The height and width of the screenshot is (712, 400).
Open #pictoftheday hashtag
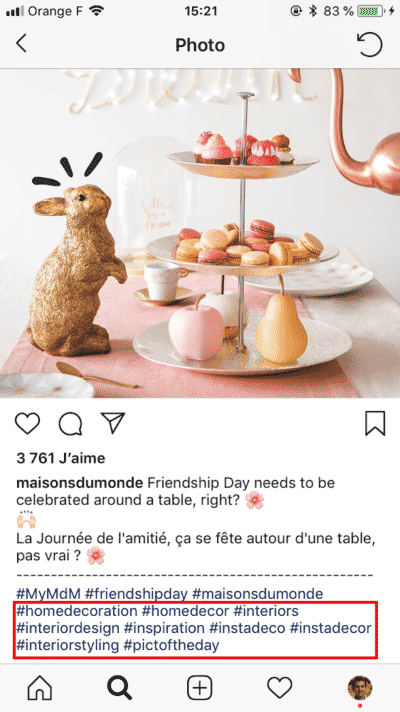(x=172, y=645)
